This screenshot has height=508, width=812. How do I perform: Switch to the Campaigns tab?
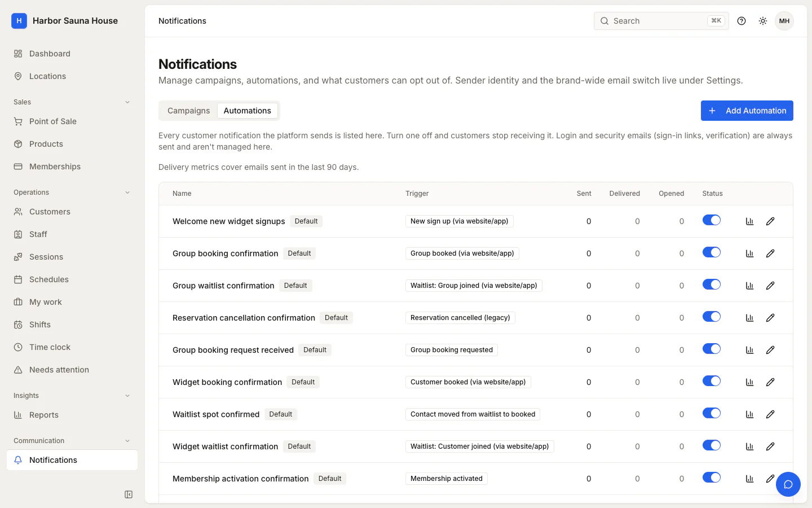click(188, 111)
